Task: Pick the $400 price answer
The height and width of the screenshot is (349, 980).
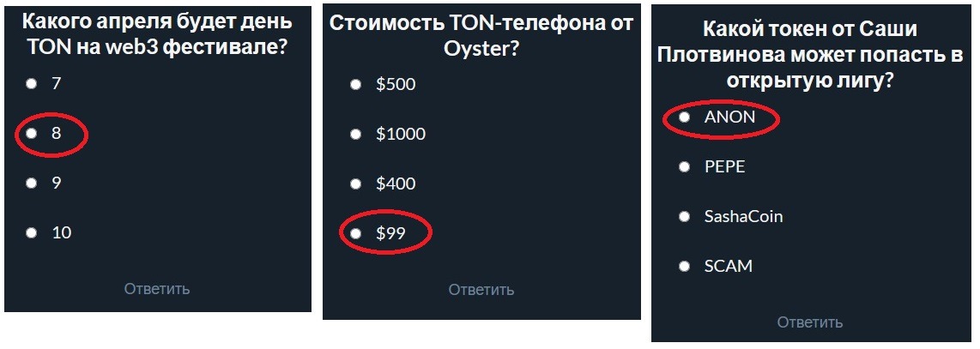Action: click(355, 184)
